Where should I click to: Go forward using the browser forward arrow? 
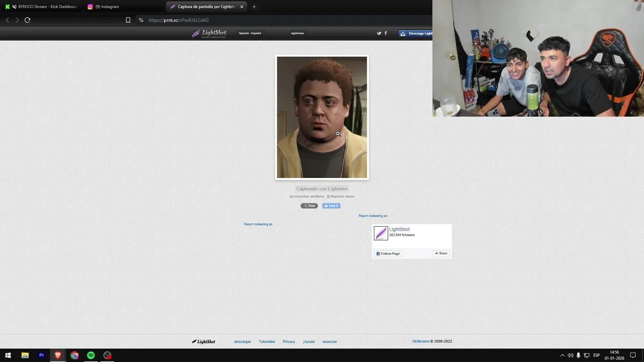[17, 20]
